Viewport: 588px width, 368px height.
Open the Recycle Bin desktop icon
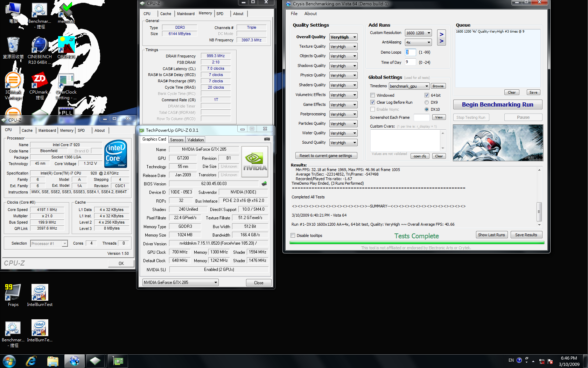13,47
